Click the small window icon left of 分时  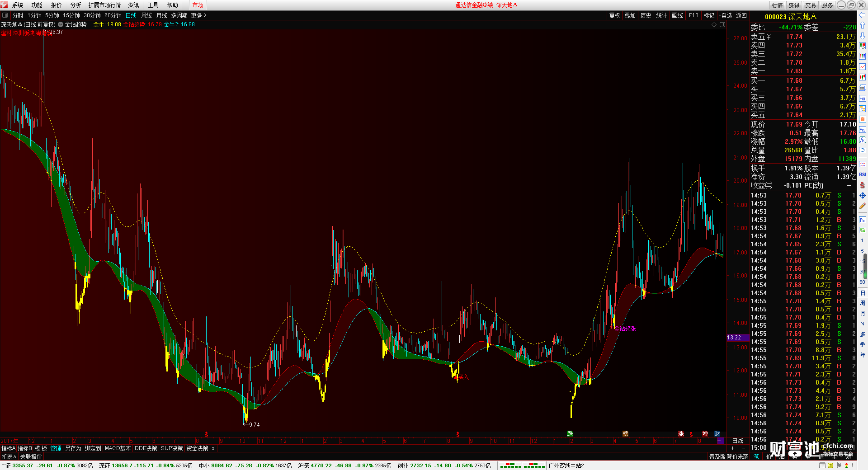click(x=5, y=15)
